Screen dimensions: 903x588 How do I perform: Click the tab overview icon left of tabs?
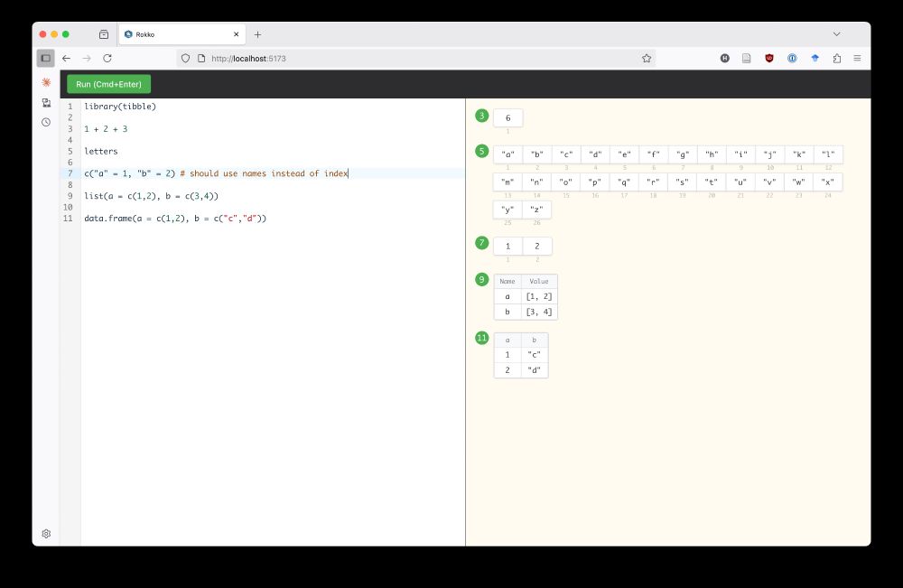click(x=104, y=34)
